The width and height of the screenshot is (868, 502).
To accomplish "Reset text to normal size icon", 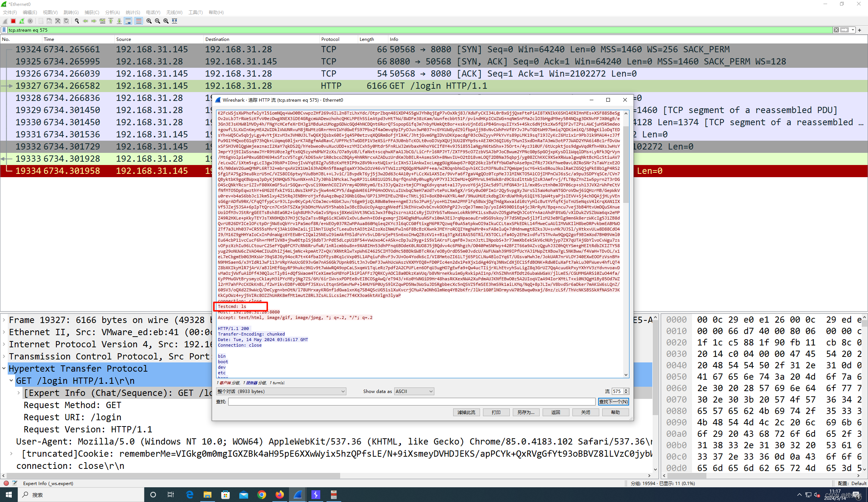I will coord(166,21).
